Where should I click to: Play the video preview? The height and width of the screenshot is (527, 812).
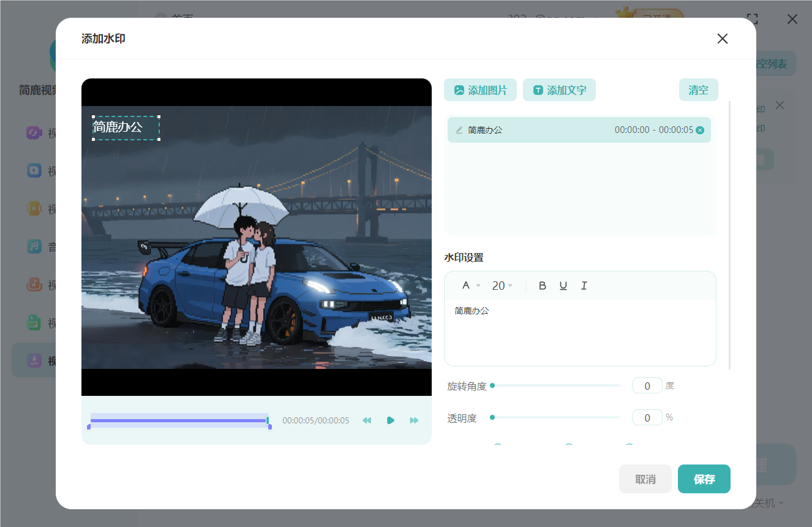[390, 420]
